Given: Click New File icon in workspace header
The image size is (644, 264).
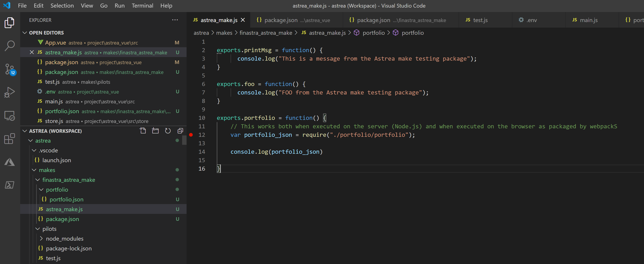Looking at the screenshot, I should (143, 131).
